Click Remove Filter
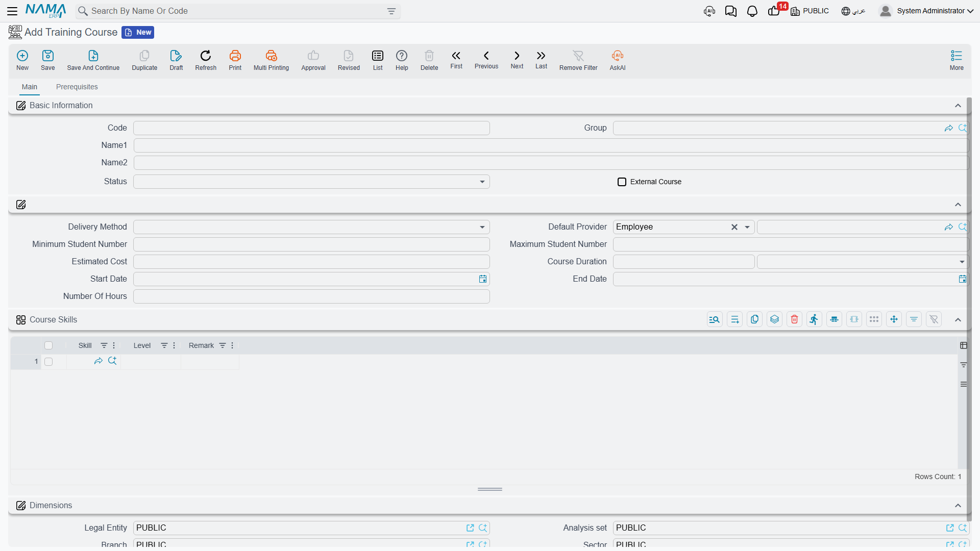Viewport: 980px width, 551px height. coord(578,60)
